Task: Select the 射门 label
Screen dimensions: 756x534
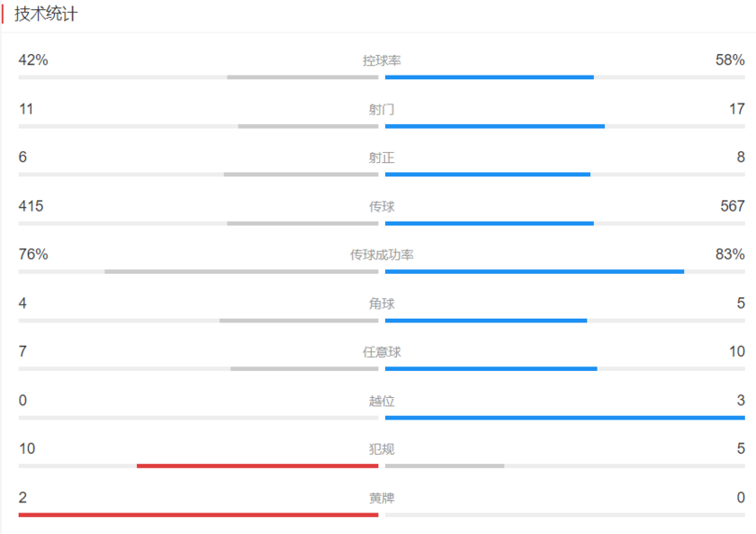Action: pyautogui.click(x=382, y=110)
